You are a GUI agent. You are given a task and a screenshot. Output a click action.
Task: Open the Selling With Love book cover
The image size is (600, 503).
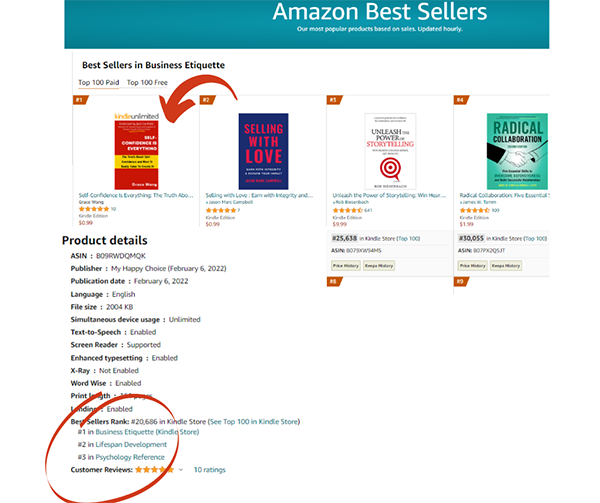(263, 150)
